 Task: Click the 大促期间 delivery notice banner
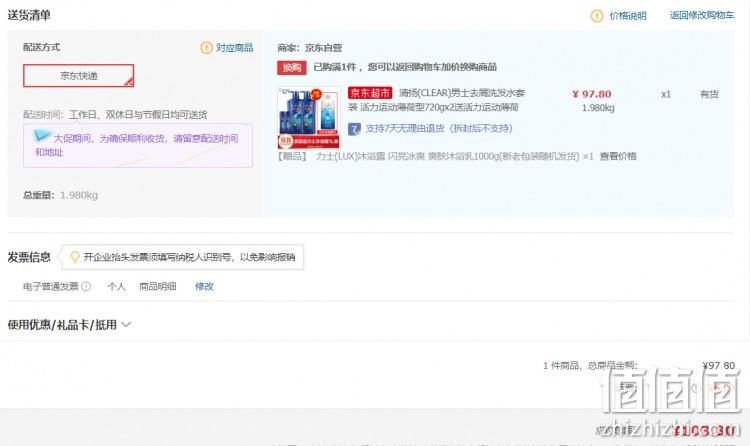coord(138,145)
